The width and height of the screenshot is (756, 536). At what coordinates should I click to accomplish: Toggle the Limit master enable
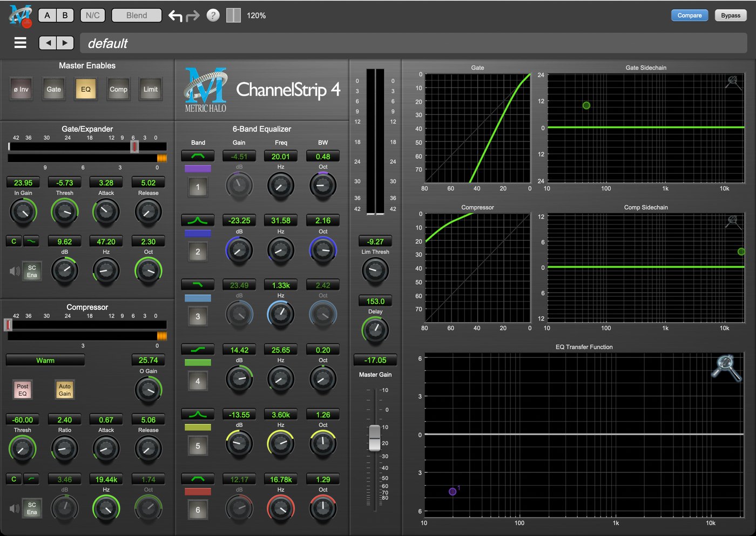[x=151, y=90]
